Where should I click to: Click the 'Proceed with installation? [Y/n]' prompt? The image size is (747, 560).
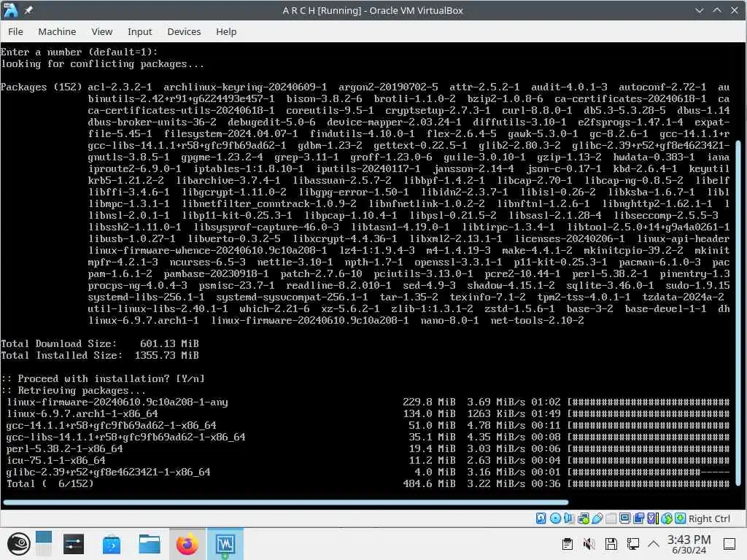(102, 378)
